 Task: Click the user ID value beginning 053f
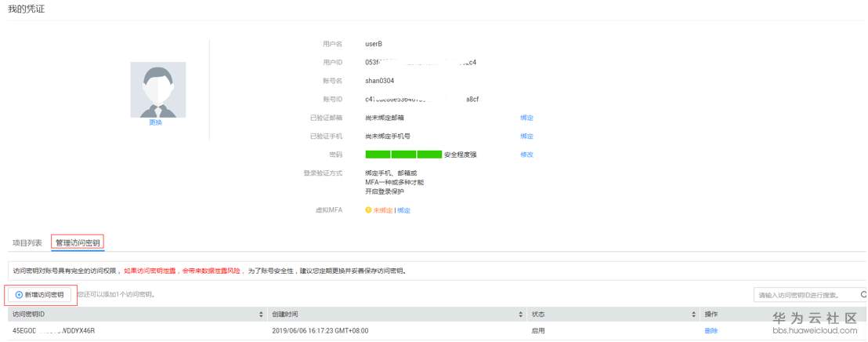(421, 62)
